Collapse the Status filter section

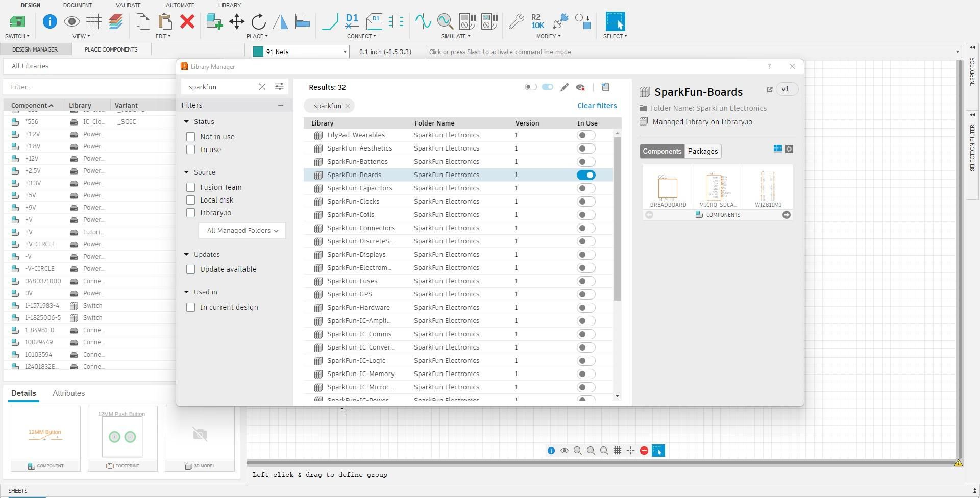pos(187,122)
